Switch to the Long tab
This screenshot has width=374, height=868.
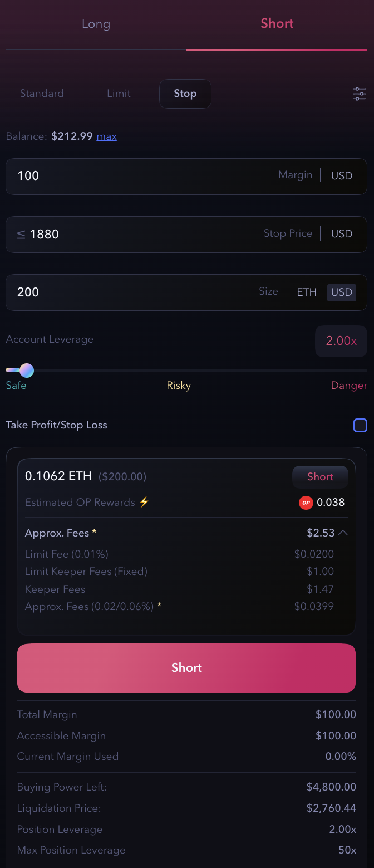pyautogui.click(x=96, y=24)
